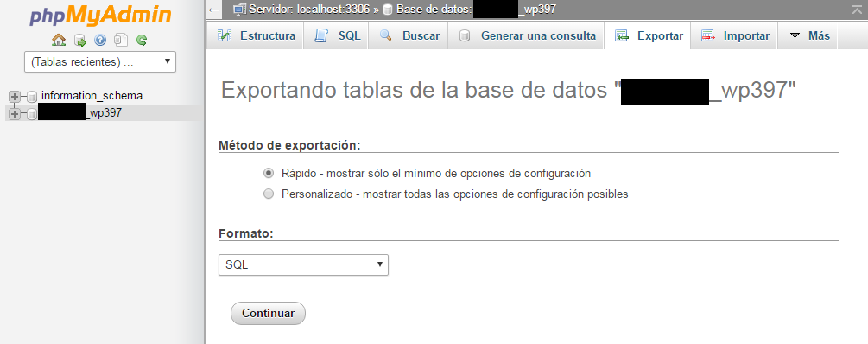Open the Home icon in sidebar
Screen dimensions: 868x344
59,40
